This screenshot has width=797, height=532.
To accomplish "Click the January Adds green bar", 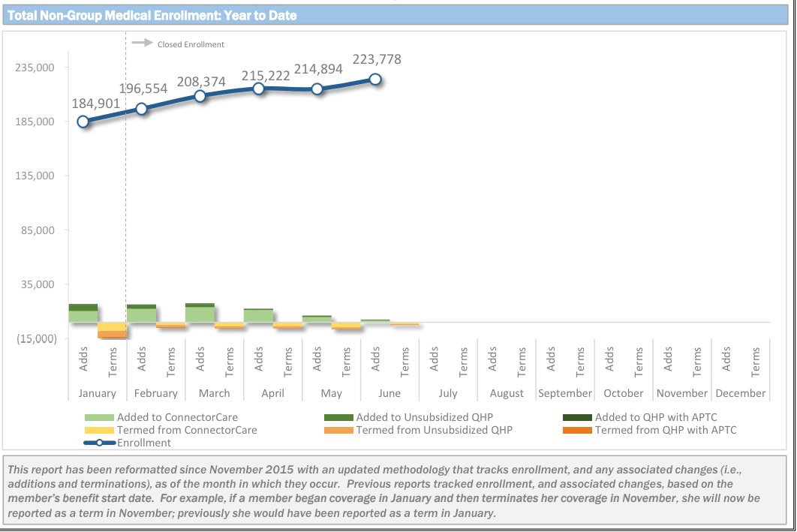I will (x=83, y=314).
